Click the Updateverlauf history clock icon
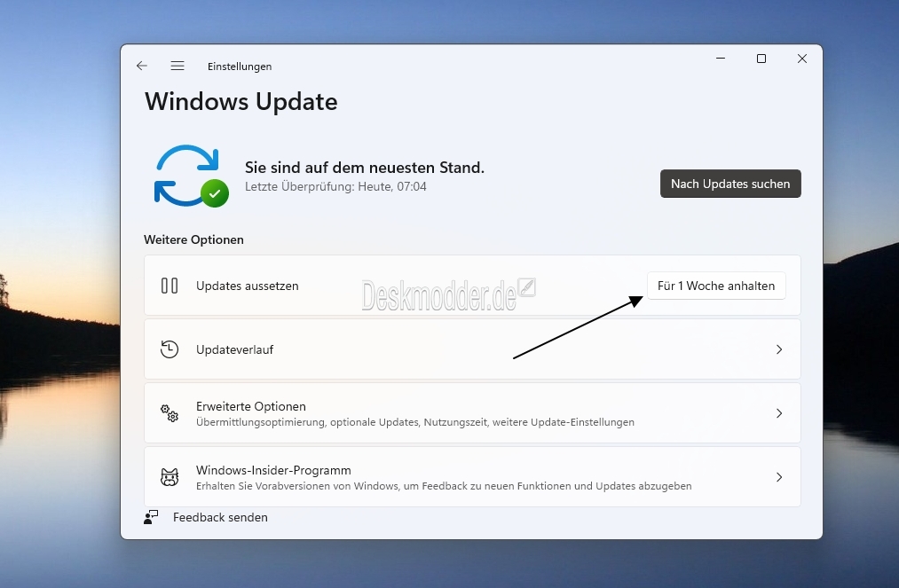The height and width of the screenshot is (588, 899). [x=170, y=349]
